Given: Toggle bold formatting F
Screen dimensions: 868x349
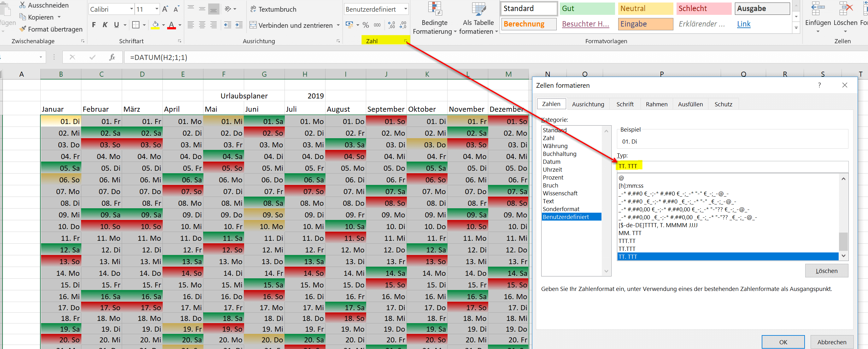Looking at the screenshot, I should [x=94, y=25].
